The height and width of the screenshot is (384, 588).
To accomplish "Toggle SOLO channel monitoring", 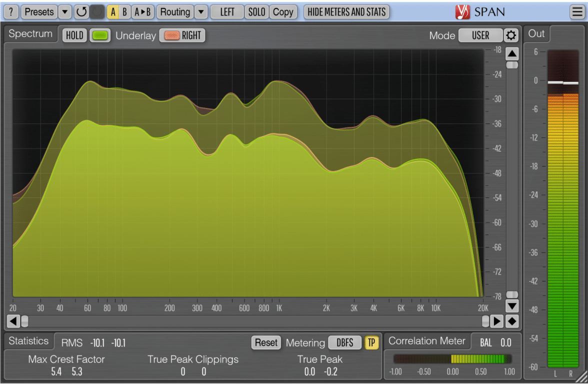I will 256,11.
